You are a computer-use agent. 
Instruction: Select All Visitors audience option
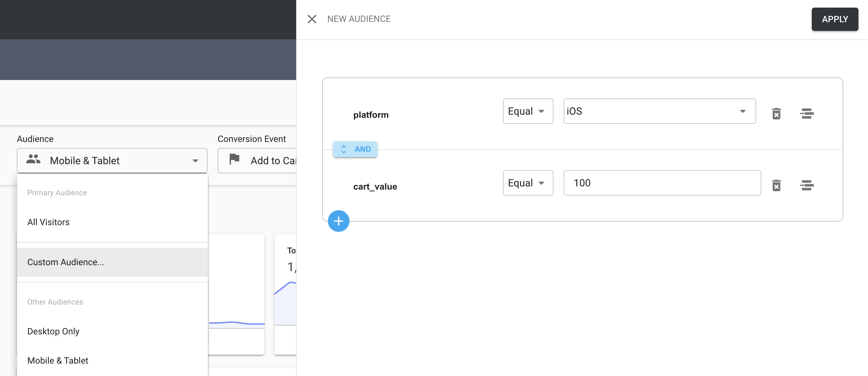[112, 222]
